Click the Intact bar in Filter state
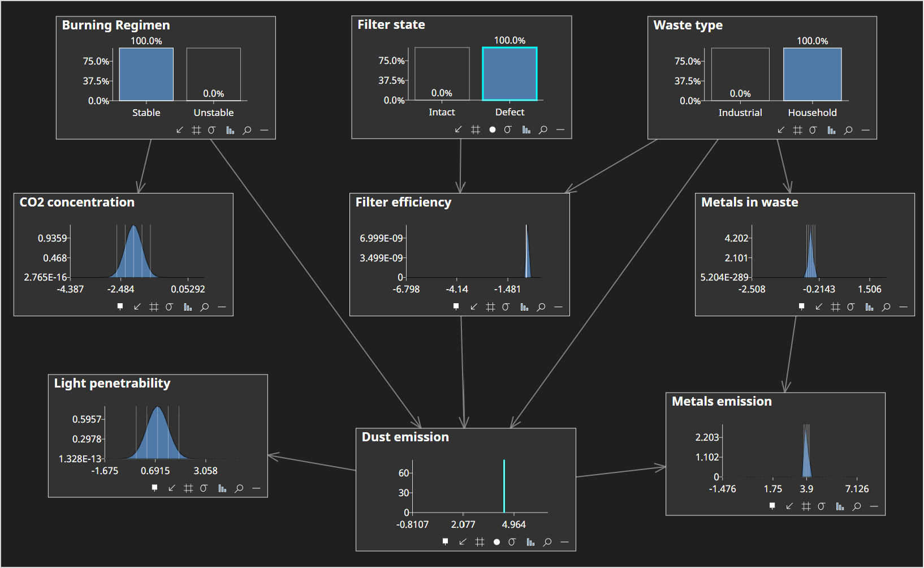 pos(441,74)
